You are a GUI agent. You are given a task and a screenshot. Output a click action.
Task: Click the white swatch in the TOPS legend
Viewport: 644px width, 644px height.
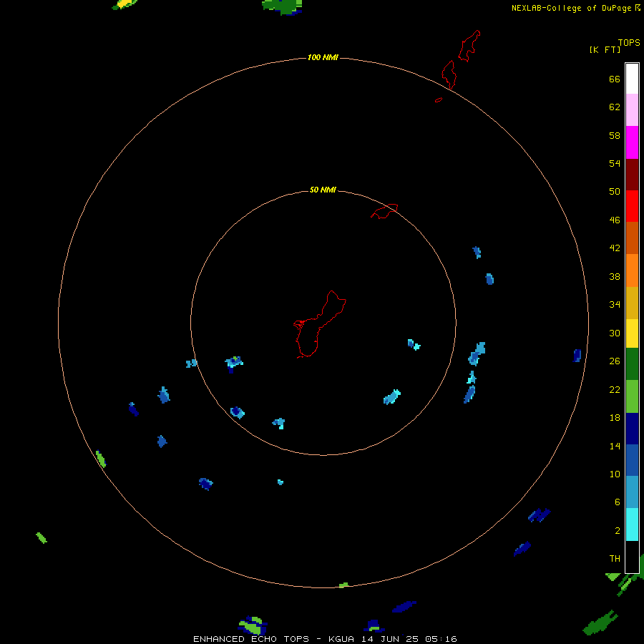click(x=632, y=79)
